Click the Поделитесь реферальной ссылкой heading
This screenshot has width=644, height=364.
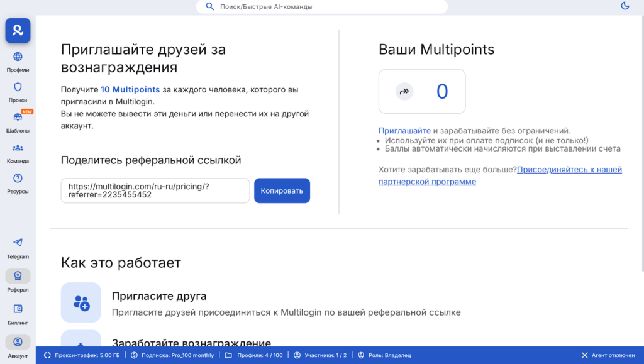[x=151, y=160]
